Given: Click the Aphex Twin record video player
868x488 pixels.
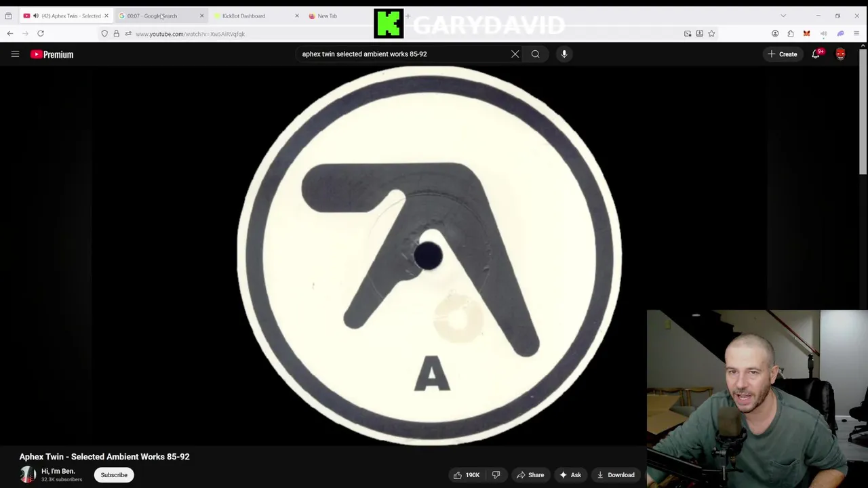Looking at the screenshot, I should (429, 255).
